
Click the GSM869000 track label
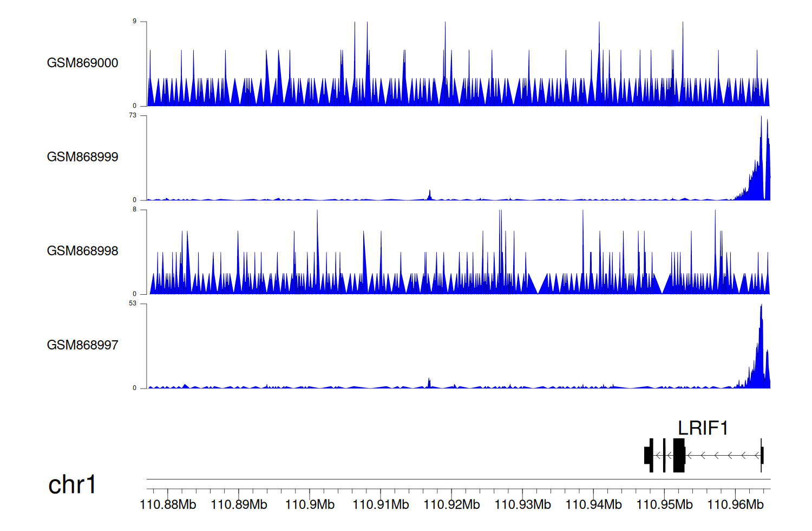(x=82, y=63)
